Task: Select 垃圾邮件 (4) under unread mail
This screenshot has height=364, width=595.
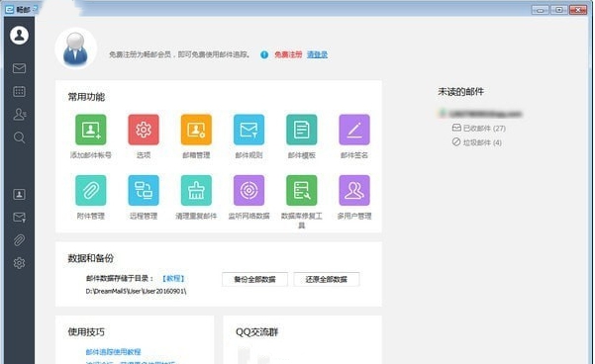Action: [x=477, y=142]
